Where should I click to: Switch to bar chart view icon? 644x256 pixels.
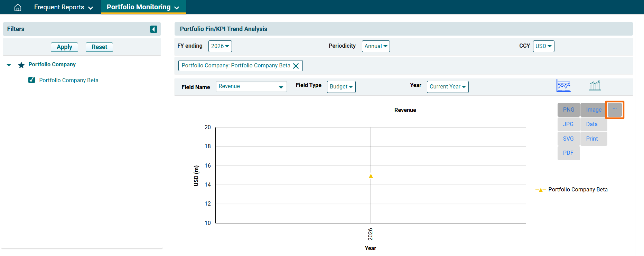595,86
